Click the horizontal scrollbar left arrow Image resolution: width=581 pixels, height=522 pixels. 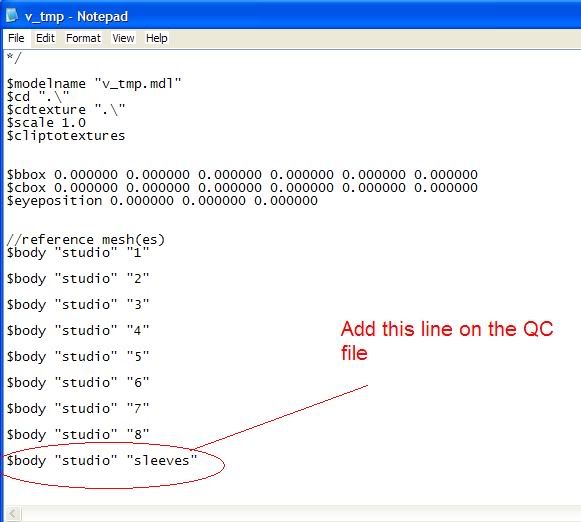[13, 513]
